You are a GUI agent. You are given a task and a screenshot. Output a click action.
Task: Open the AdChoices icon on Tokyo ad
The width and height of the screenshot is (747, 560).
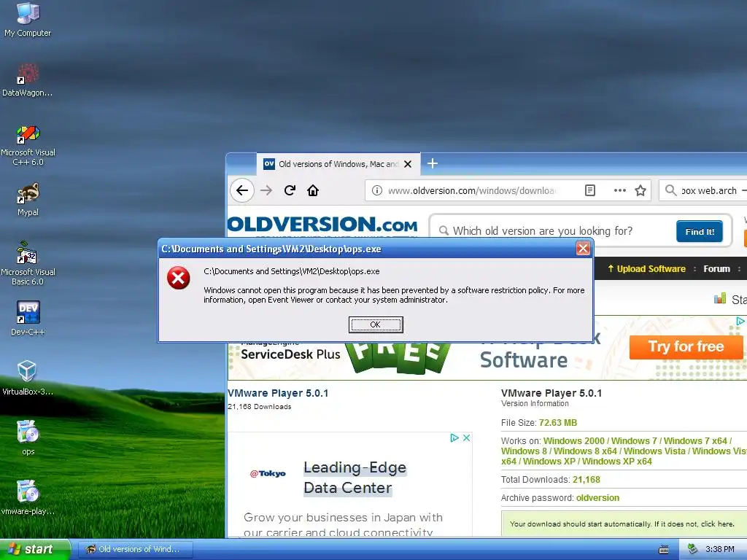[454, 437]
